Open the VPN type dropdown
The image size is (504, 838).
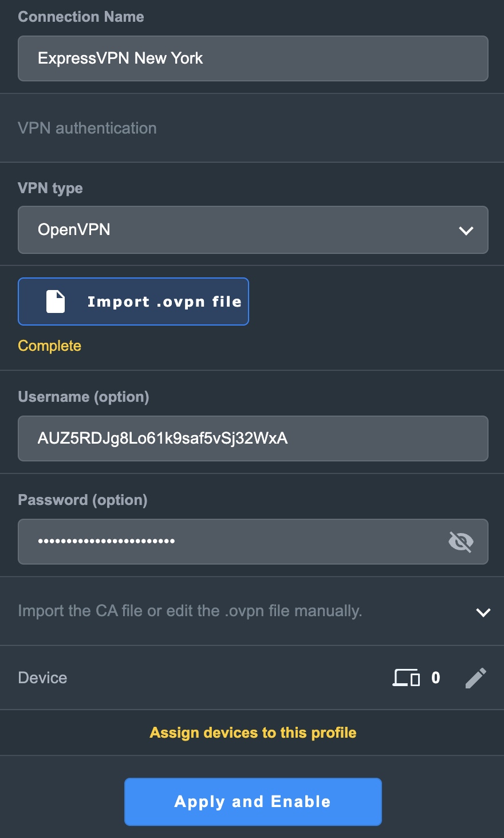(x=253, y=230)
